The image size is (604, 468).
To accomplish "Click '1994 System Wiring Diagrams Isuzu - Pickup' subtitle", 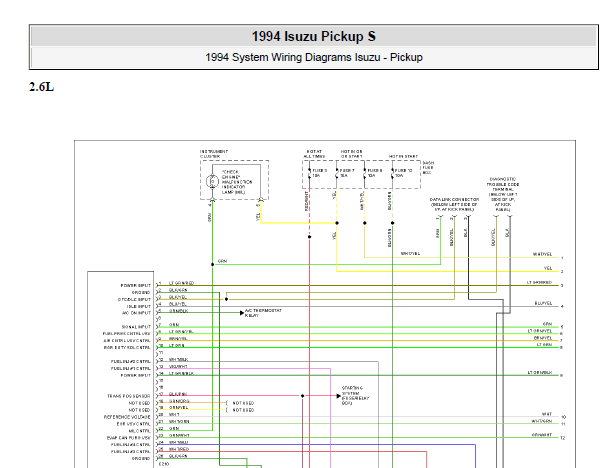I will click(314, 57).
